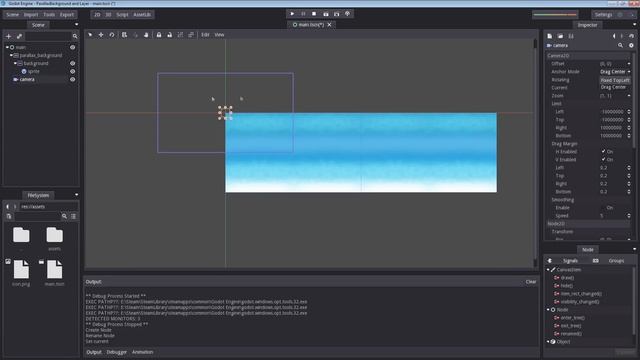Toggle visibility of the camera node

click(72, 80)
